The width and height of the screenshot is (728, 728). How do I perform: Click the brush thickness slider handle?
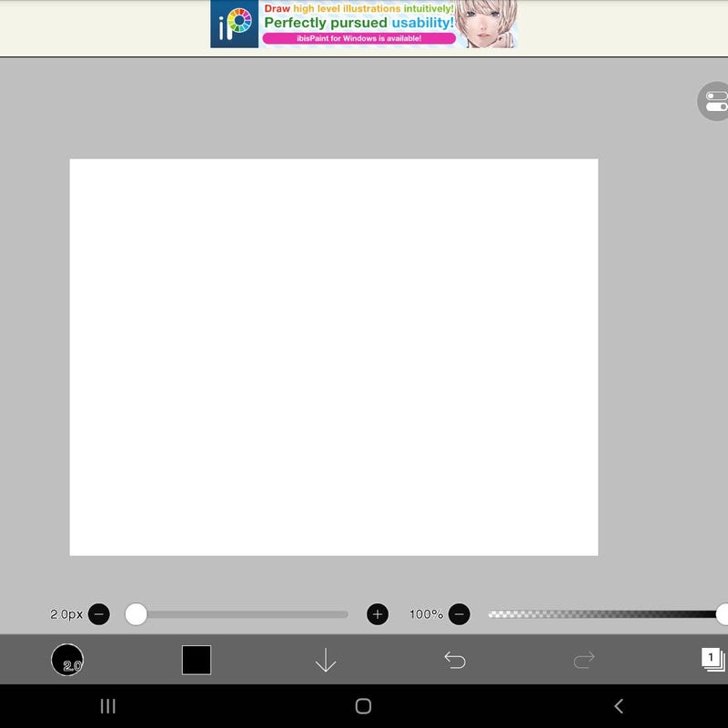[136, 614]
